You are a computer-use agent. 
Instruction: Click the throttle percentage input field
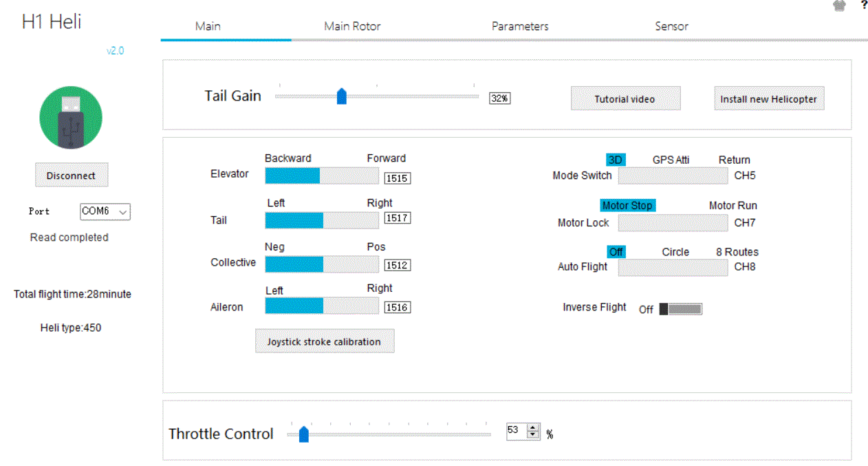(516, 431)
